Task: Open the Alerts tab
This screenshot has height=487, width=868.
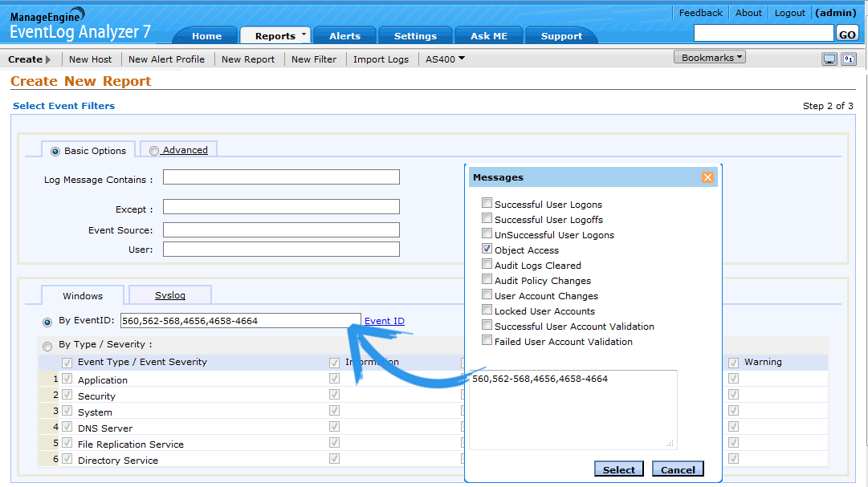Action: [x=345, y=36]
